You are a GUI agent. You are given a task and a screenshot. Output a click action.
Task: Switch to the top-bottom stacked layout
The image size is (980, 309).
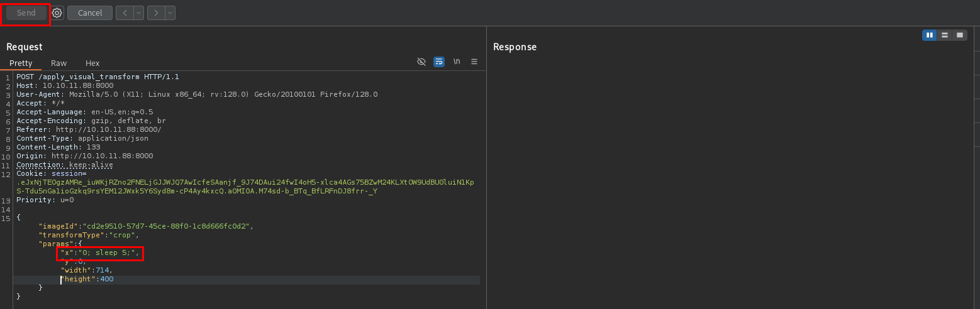click(944, 35)
